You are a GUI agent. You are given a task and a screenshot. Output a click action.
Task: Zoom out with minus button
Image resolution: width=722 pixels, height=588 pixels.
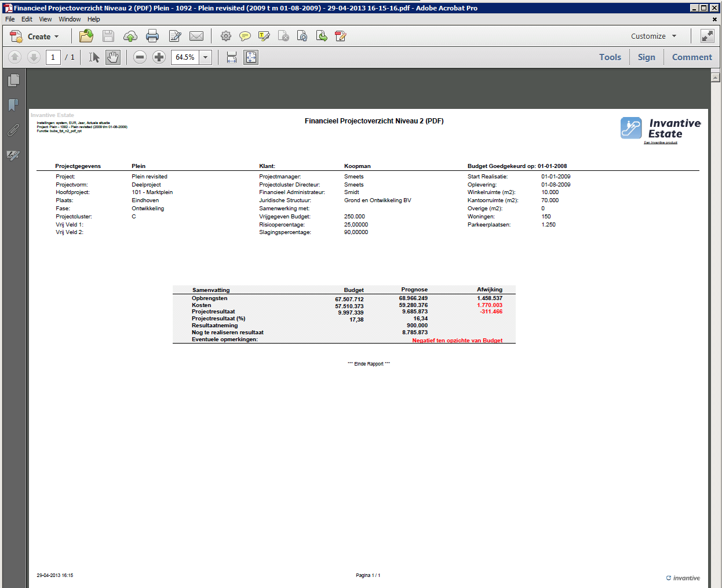[140, 57]
